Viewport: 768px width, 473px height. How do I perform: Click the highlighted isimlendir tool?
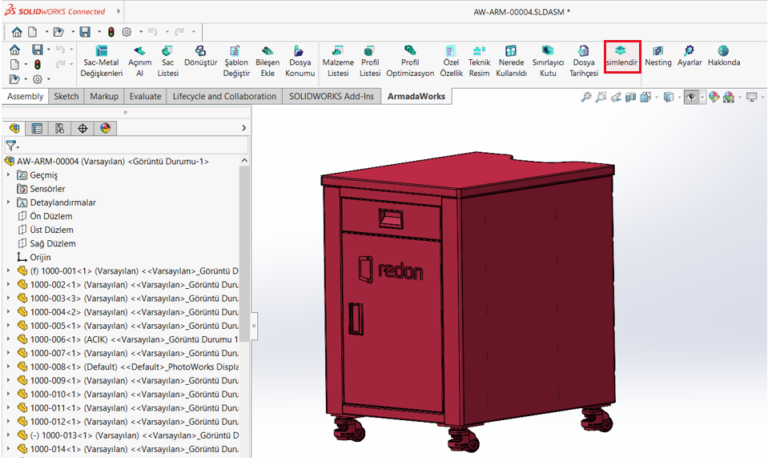(621, 55)
